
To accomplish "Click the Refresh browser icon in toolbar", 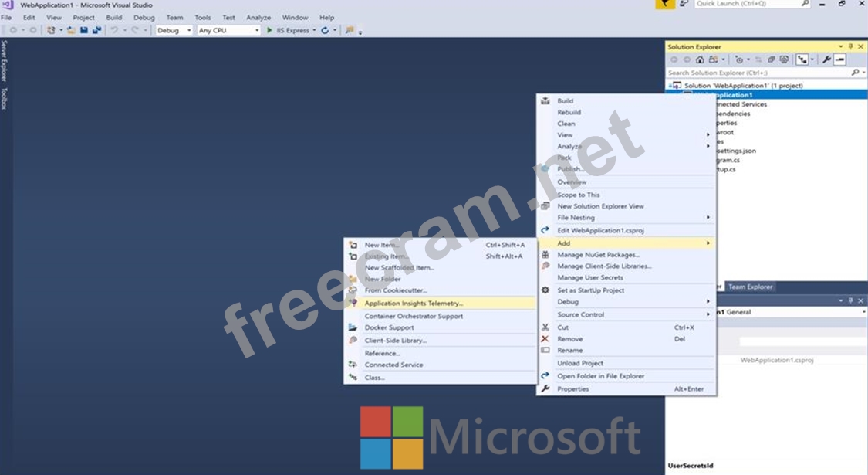I will click(325, 30).
